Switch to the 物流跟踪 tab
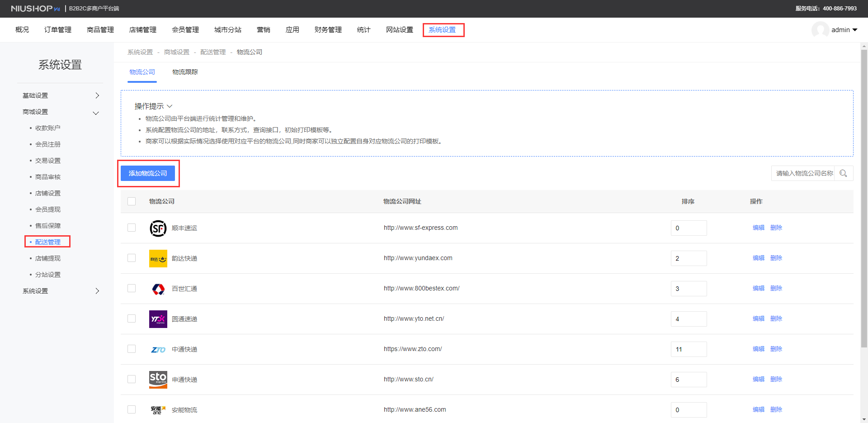This screenshot has width=868, height=423. click(185, 72)
